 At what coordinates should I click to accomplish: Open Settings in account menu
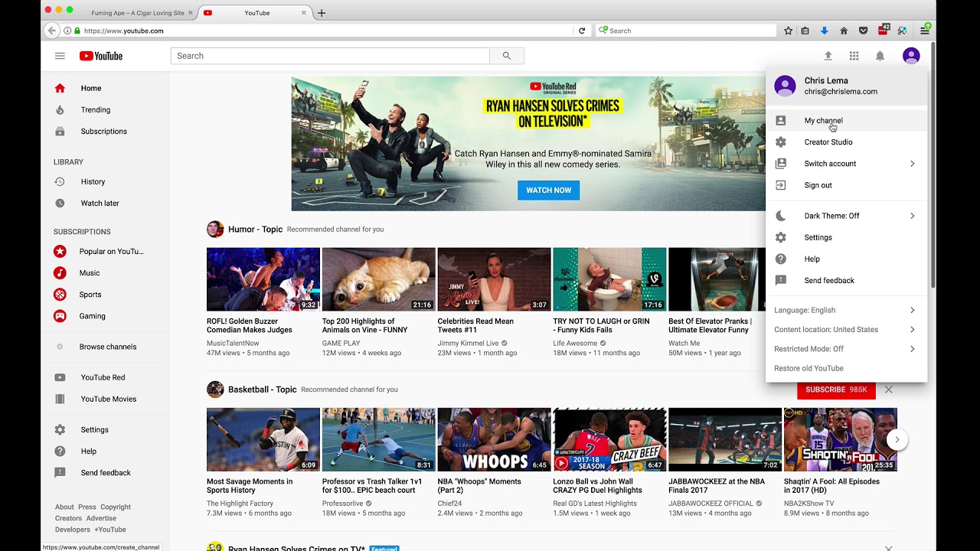click(x=846, y=237)
